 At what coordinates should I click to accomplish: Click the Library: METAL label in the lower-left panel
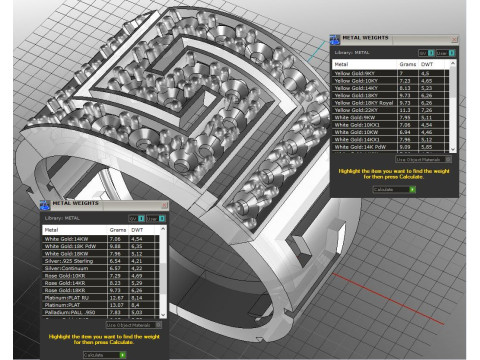62,218
